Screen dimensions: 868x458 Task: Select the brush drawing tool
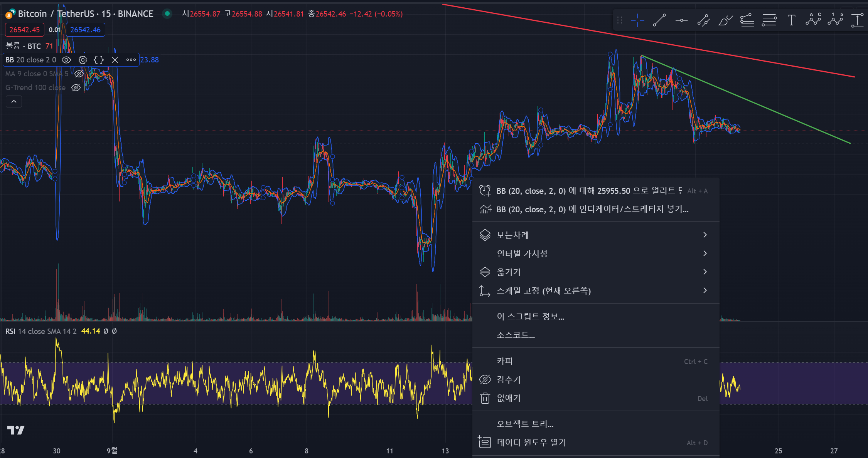point(725,20)
